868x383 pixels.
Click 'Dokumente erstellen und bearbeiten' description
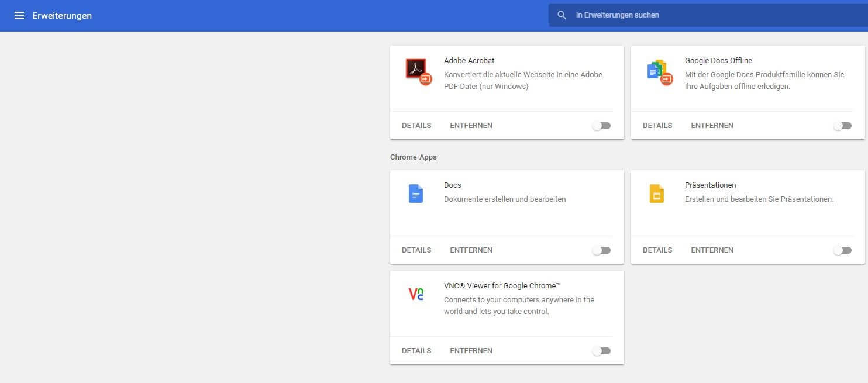coord(505,199)
